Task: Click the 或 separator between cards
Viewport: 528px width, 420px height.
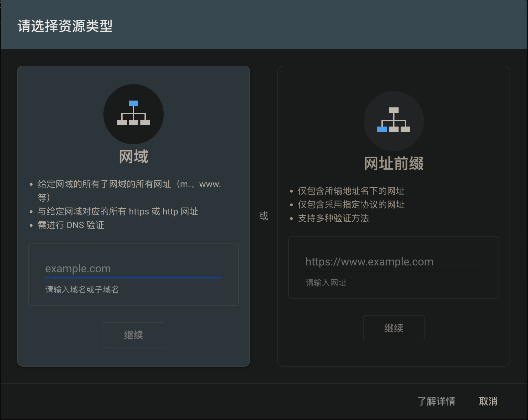Action: tap(263, 216)
